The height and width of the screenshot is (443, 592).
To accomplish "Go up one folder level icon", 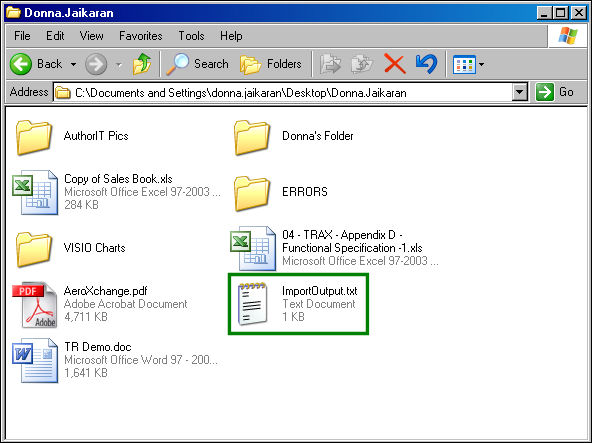I will pyautogui.click(x=142, y=64).
